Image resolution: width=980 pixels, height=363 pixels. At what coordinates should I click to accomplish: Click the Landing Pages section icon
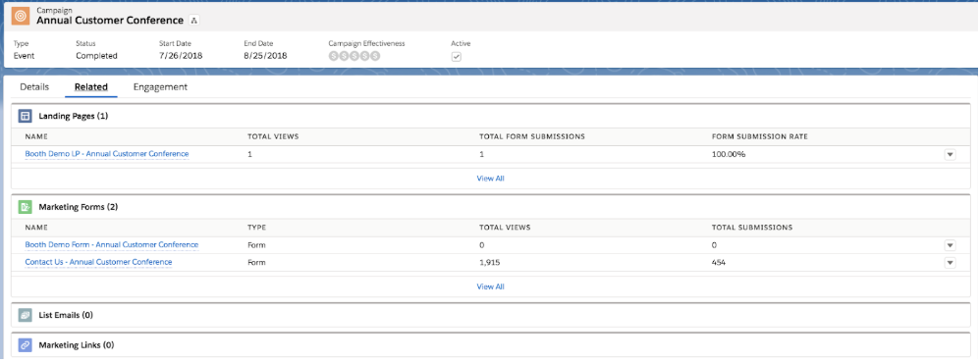click(25, 116)
